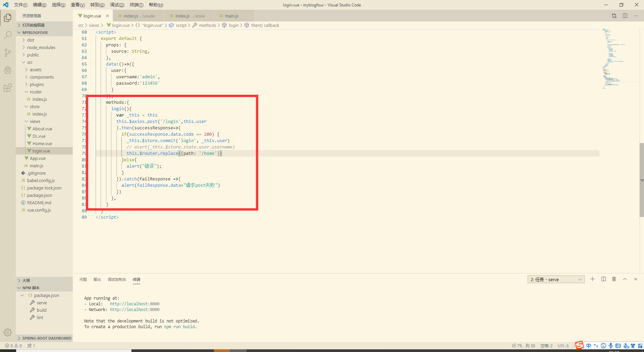
Task: Switch to the index.js router tab
Action: point(139,16)
